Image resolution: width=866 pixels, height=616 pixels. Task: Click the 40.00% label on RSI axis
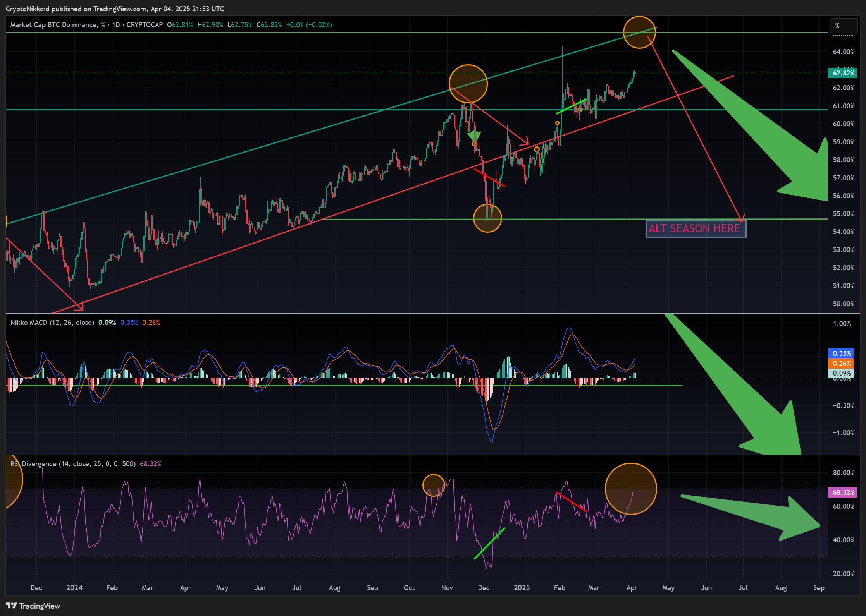(x=844, y=540)
